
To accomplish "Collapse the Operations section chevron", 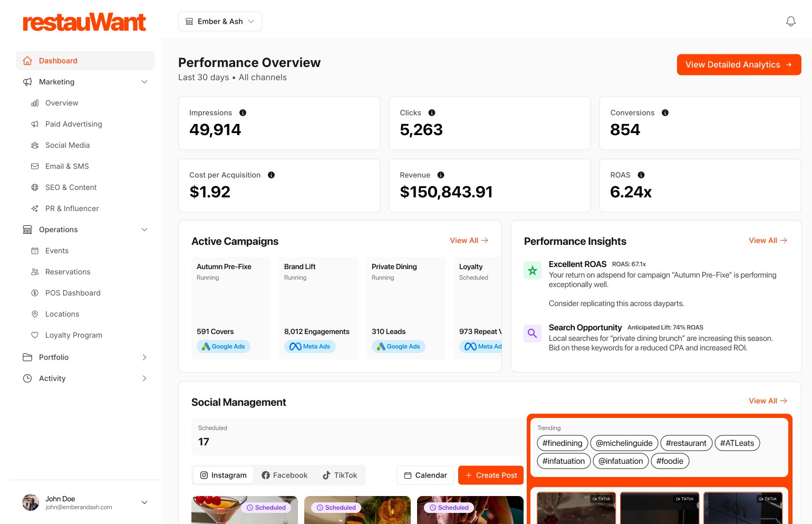I will pos(144,230).
